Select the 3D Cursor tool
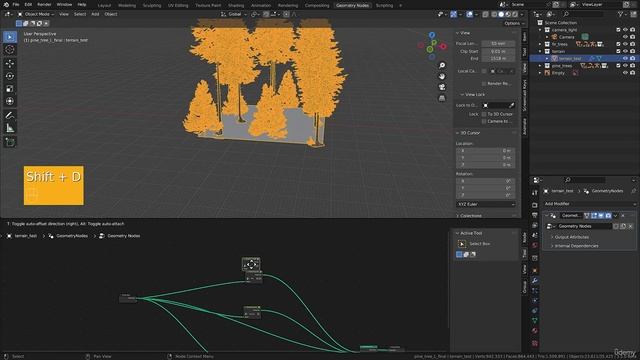Viewport: 640px width, 360px height. click(x=10, y=50)
